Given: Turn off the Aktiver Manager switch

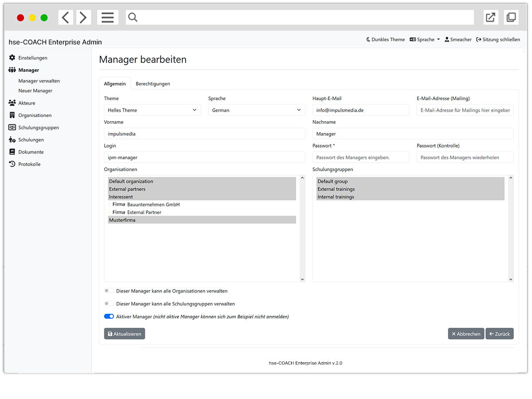Looking at the screenshot, I should pos(109,317).
